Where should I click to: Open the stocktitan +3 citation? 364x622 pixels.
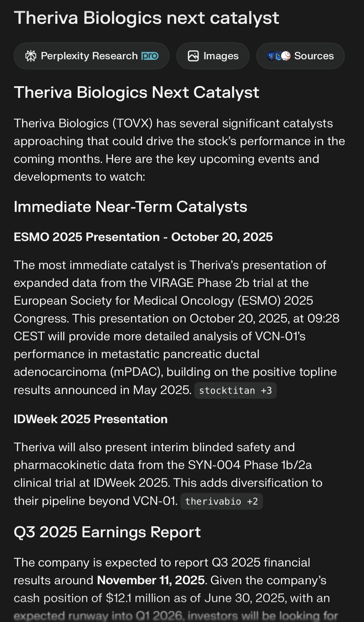(235, 390)
